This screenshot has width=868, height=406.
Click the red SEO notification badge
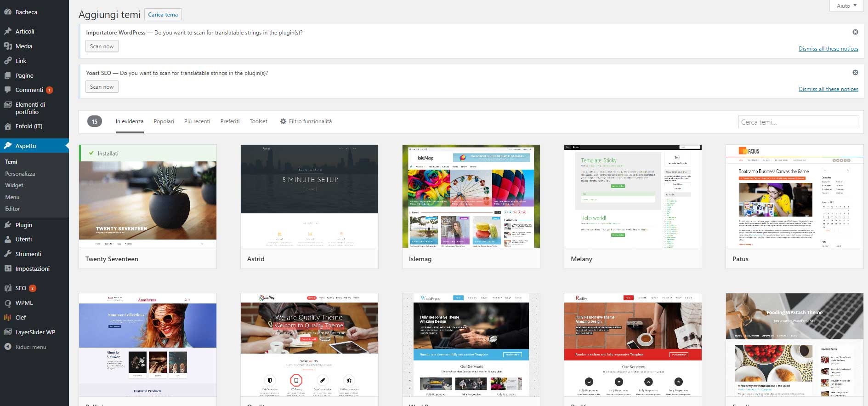[32, 288]
